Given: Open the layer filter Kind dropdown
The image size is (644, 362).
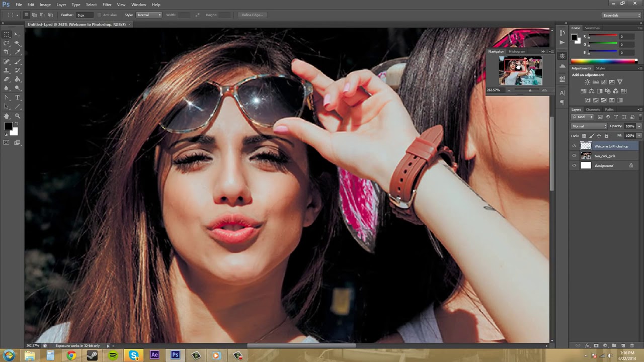Looking at the screenshot, I should pyautogui.click(x=582, y=117).
